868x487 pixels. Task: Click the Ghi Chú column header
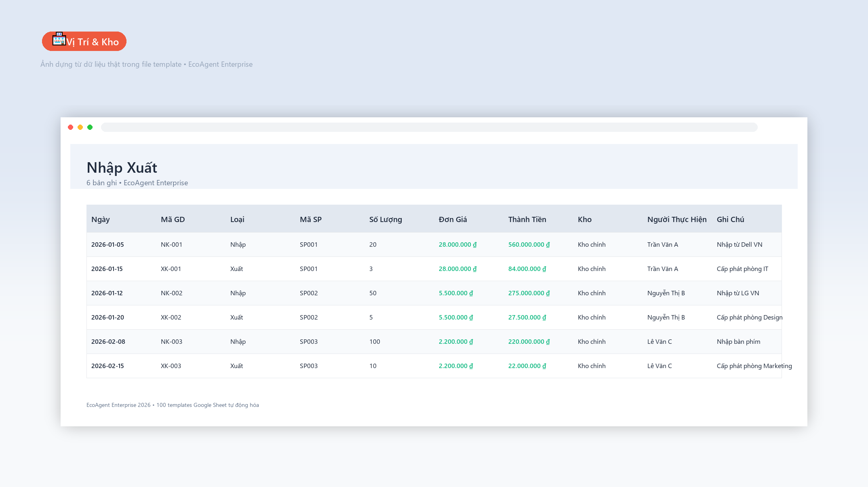click(731, 220)
